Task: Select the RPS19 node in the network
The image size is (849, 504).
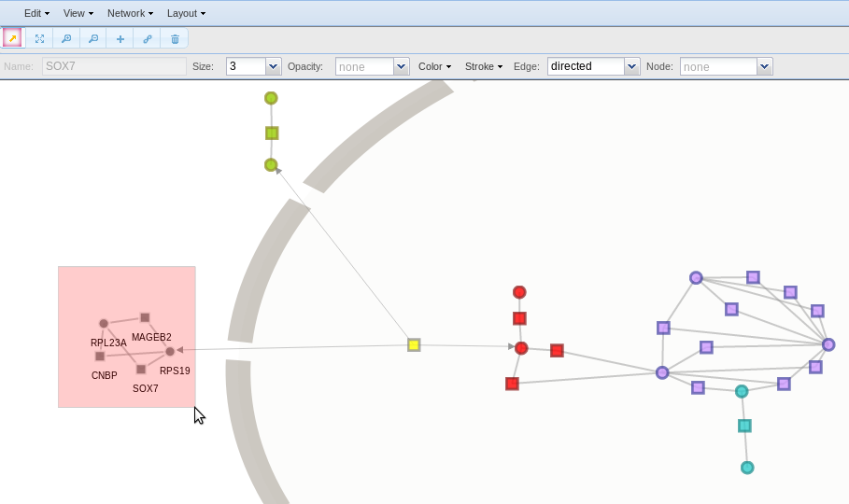Action: click(x=170, y=352)
